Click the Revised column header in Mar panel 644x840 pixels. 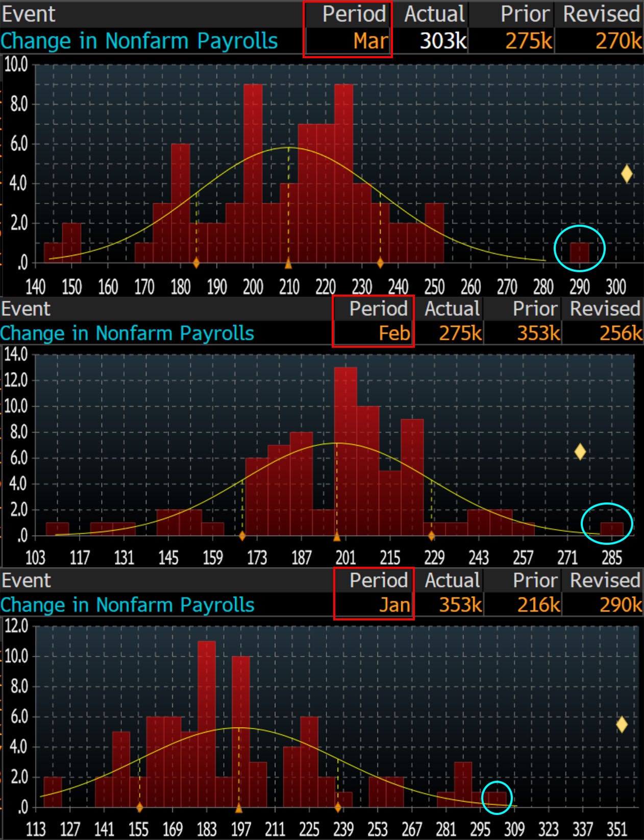(602, 14)
